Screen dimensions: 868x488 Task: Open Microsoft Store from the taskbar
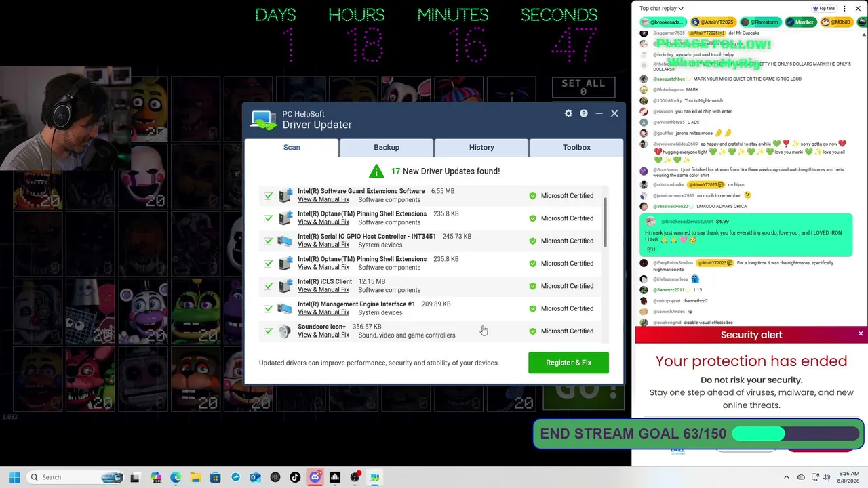pyautogui.click(x=215, y=477)
